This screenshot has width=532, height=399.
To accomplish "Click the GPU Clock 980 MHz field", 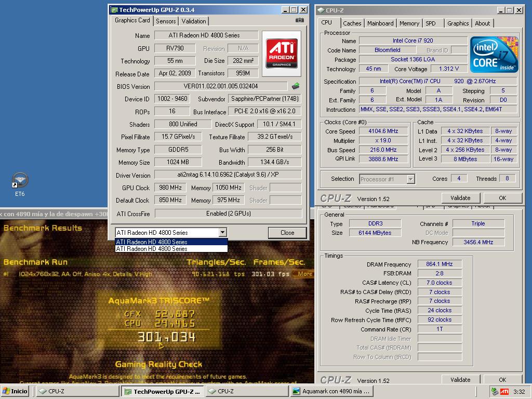I will pos(170,188).
